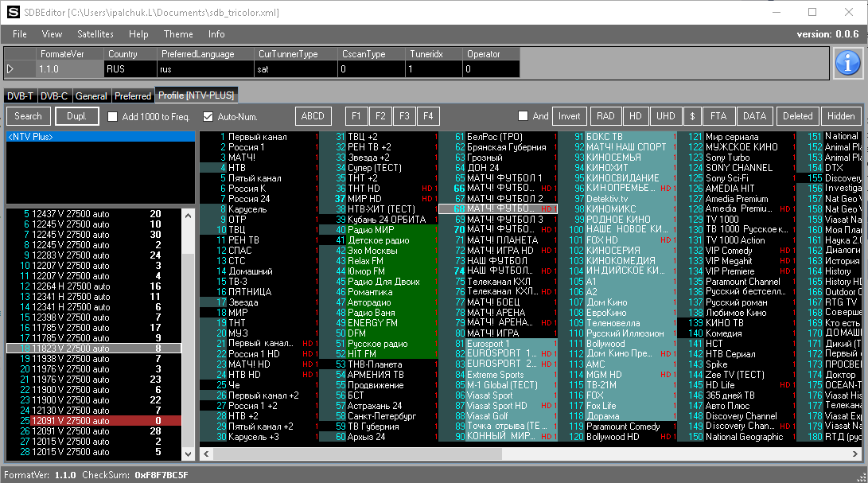The height and width of the screenshot is (483, 868).
Task: Toggle the And checkbox
Action: click(524, 116)
